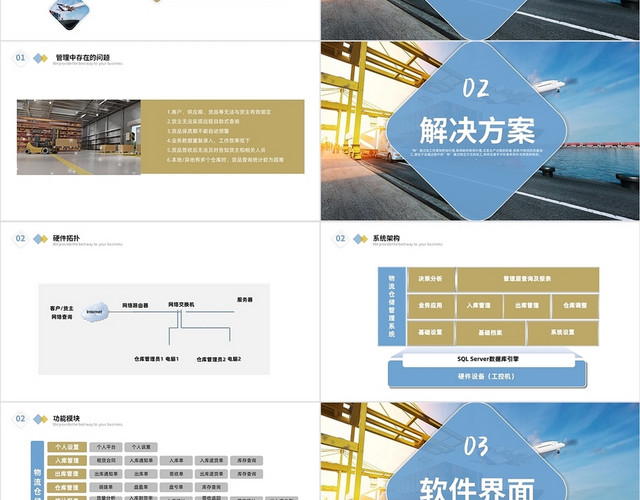Click list item 1.客户、供应商、货品等无法与货主有效绑定
The height and width of the screenshot is (500, 640).
219,112
